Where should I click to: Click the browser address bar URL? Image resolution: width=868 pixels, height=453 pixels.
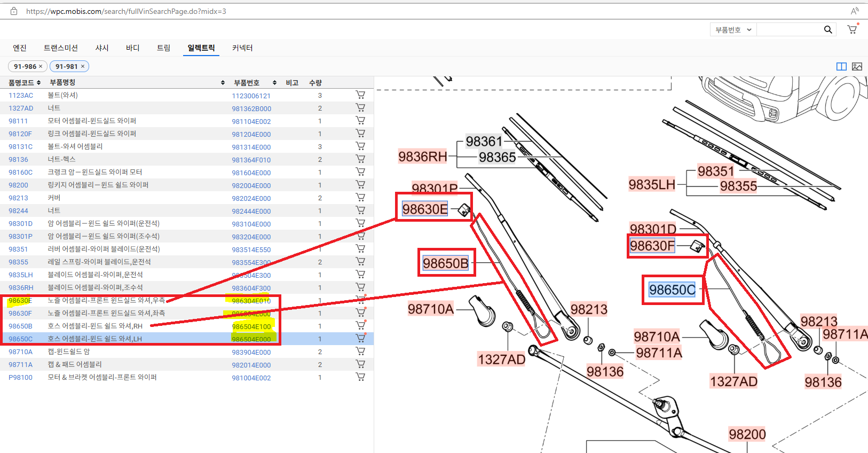point(126,11)
